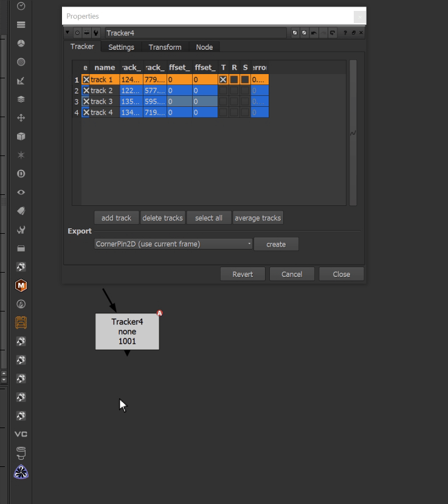Image resolution: width=448 pixels, height=504 pixels.
Task: Open the Views eye icon menu
Action: (x=21, y=192)
